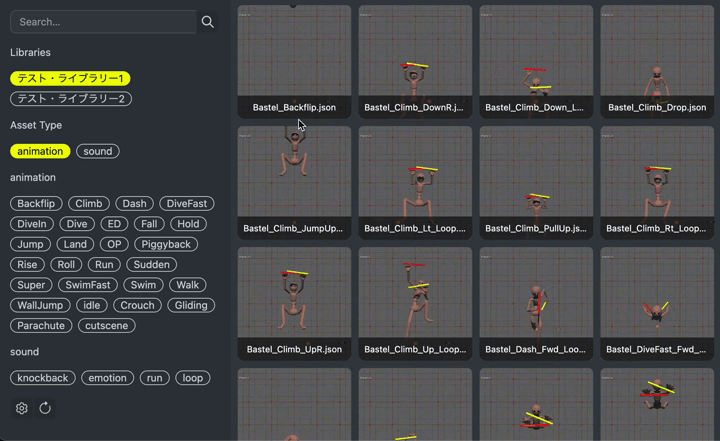Image resolution: width=720 pixels, height=441 pixels.
Task: Enable the WallJump tag filter
Action: [40, 305]
